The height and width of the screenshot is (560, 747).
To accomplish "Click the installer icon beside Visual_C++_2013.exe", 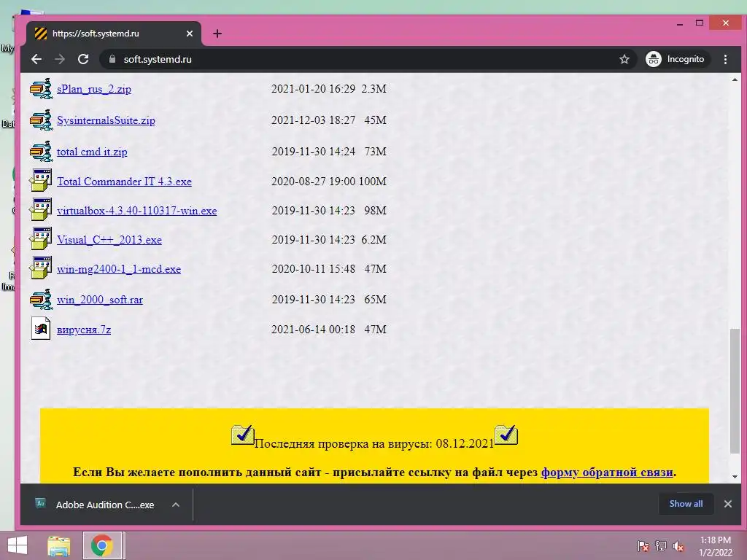I will click(x=41, y=239).
